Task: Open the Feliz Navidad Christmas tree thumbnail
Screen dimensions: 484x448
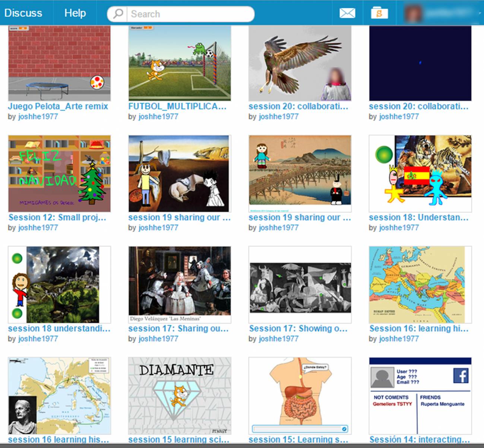Action: point(59,174)
